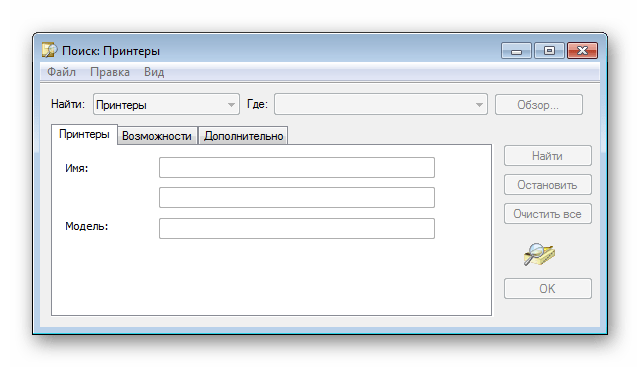Open the Файл menu

point(61,72)
